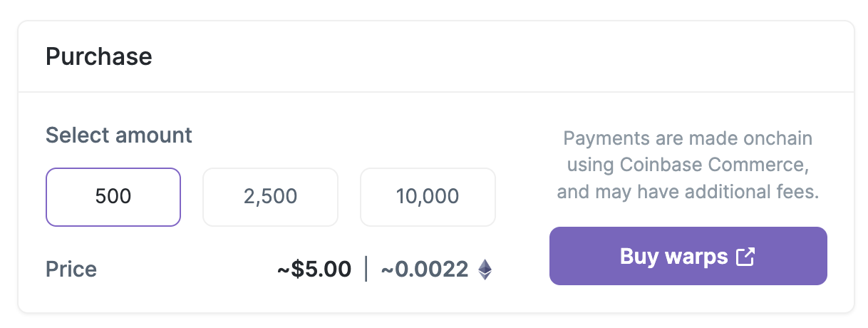Click the divider between USD and ETH prices
Viewport: 868px width, 328px height.
(366, 270)
